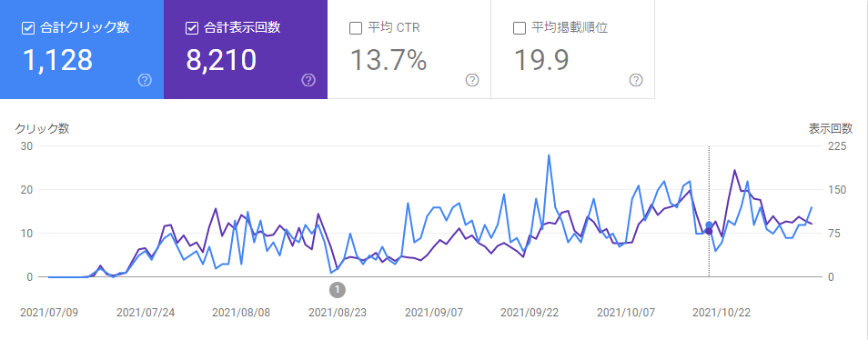Open help icon on 合計クリック数 card
Image resolution: width=868 pixels, height=340 pixels.
click(x=145, y=81)
